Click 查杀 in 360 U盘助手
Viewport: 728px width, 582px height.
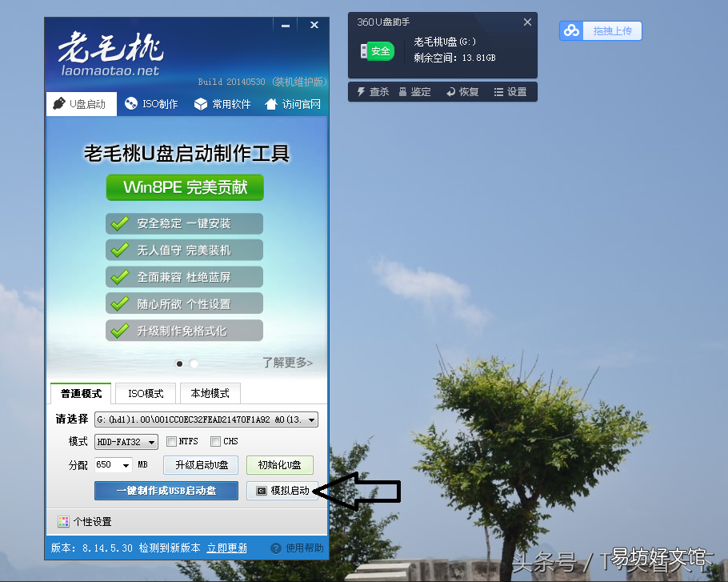(x=373, y=92)
